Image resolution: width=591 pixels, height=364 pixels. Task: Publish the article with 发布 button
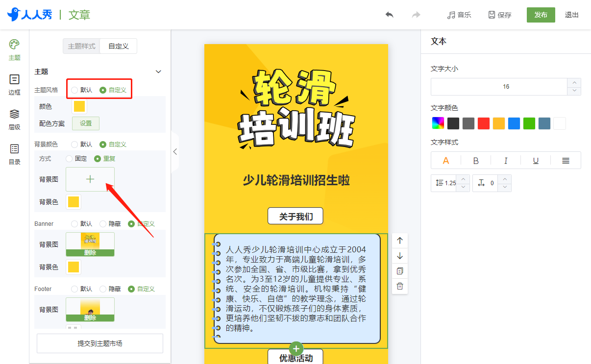[x=541, y=15]
